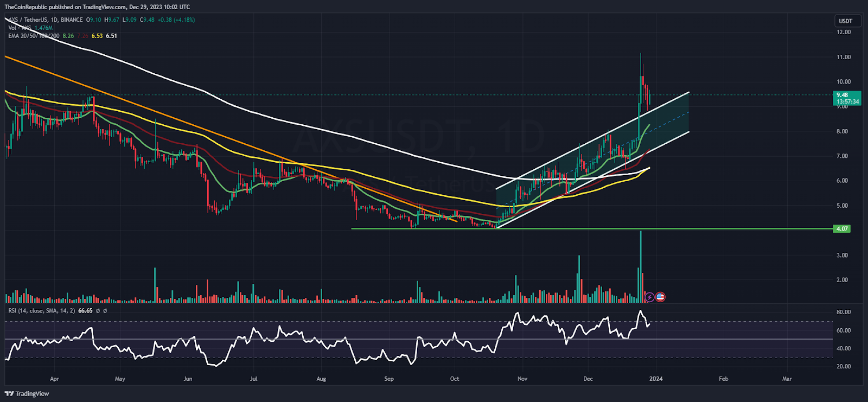The image size is (868, 402).
Task: Click the 'EMA 20/50/100/200' indicator legend
Action: coord(34,36)
